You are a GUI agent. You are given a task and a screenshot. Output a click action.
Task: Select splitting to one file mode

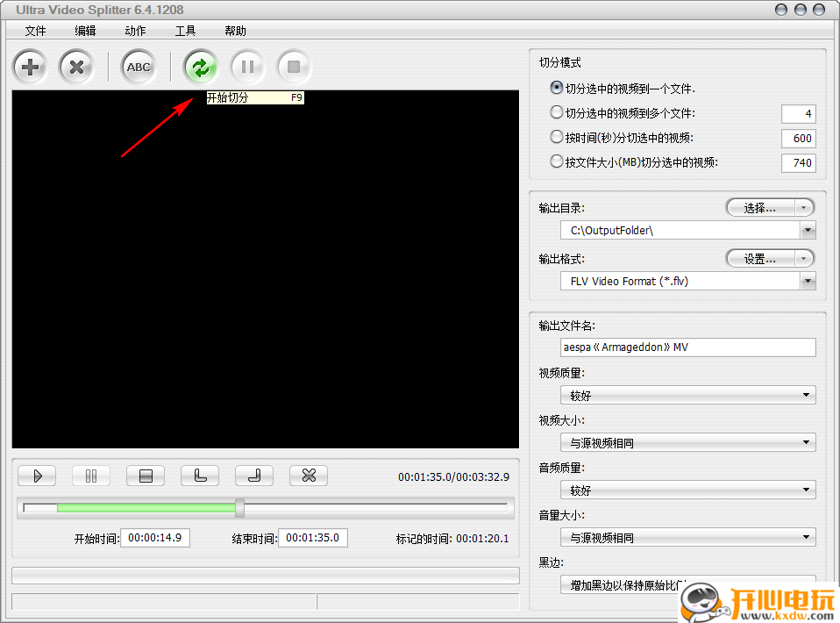pyautogui.click(x=556, y=88)
